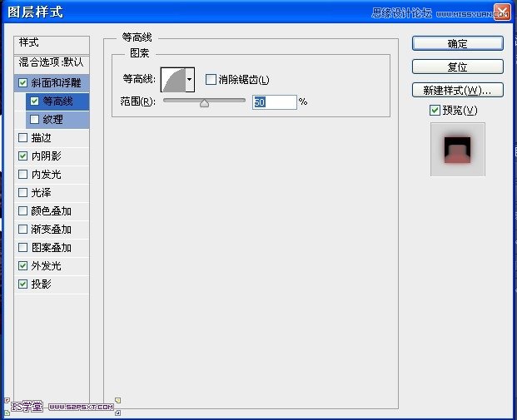Uncheck the 内阴影 checkbox

coord(22,156)
